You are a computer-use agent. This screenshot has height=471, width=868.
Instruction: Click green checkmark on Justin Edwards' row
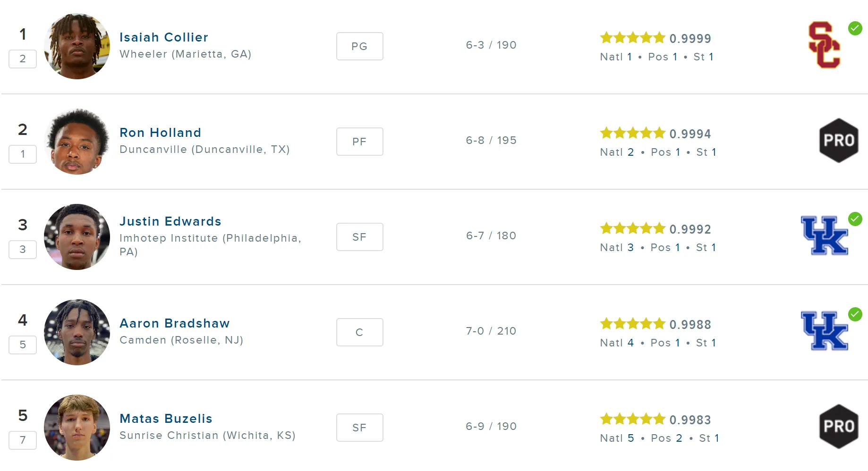(x=855, y=219)
